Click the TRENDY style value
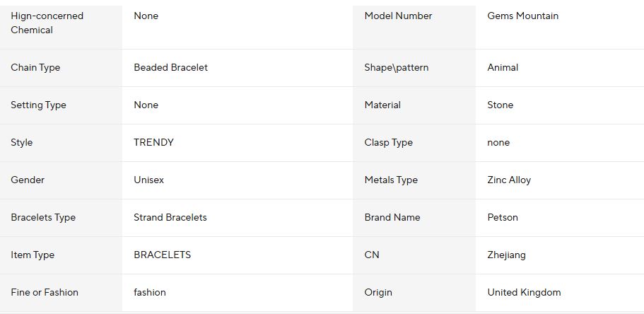 click(x=153, y=143)
